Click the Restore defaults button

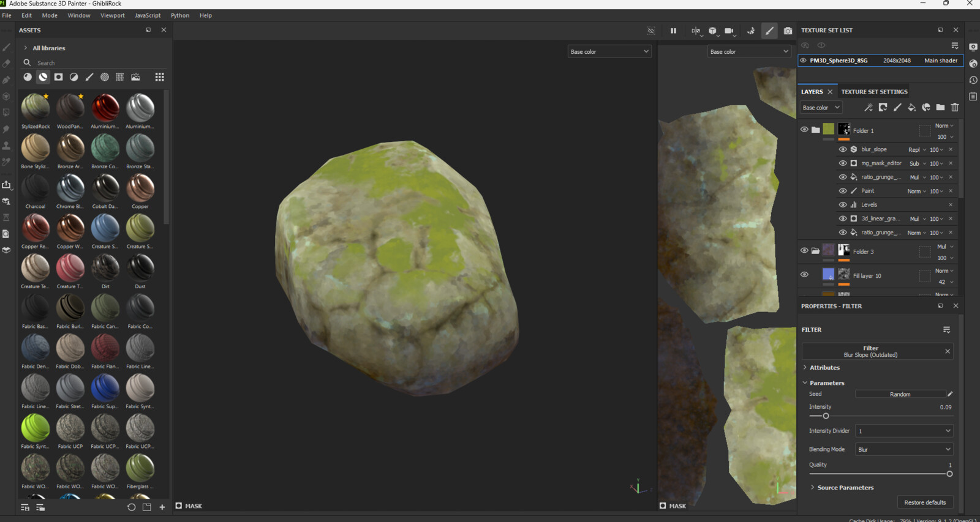point(924,502)
